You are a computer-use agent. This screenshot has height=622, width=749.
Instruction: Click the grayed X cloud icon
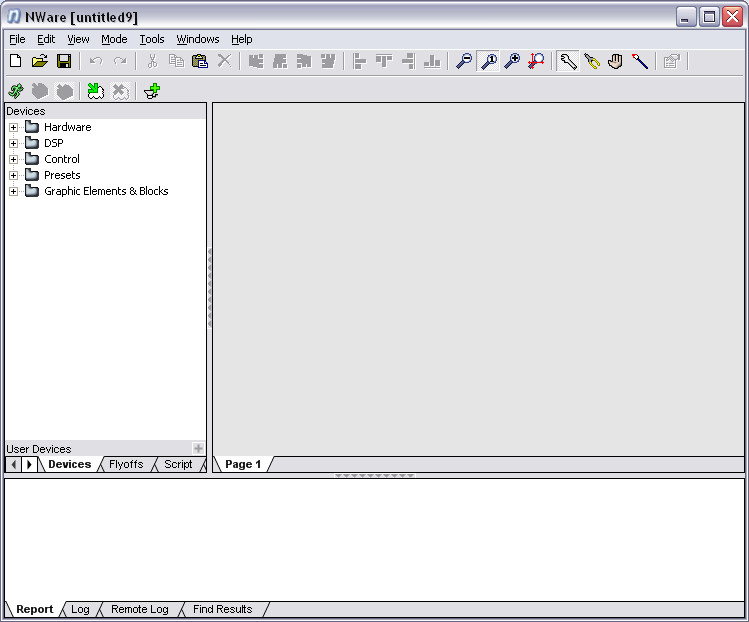120,91
